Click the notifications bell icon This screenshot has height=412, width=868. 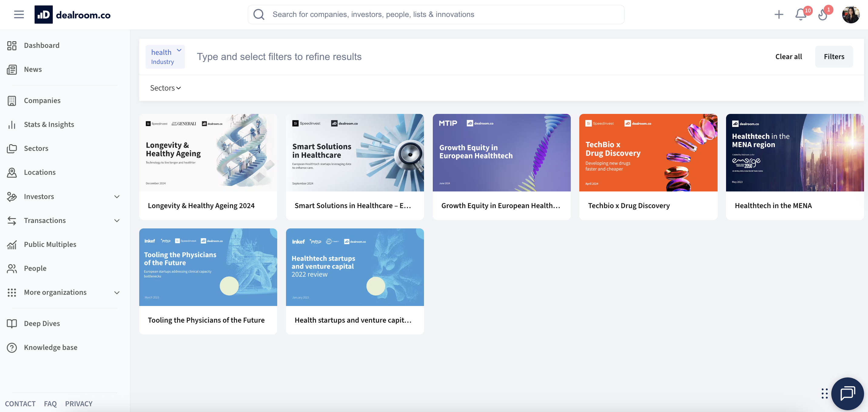[801, 15]
